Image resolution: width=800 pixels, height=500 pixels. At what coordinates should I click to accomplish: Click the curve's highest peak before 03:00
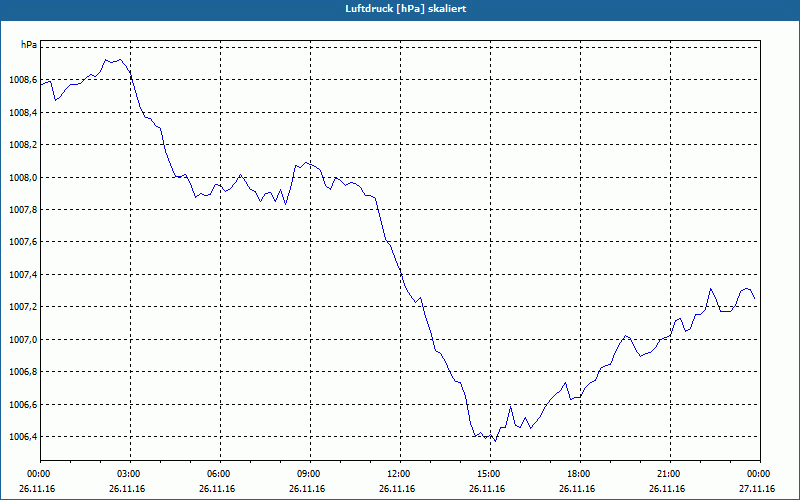pyautogui.click(x=119, y=59)
